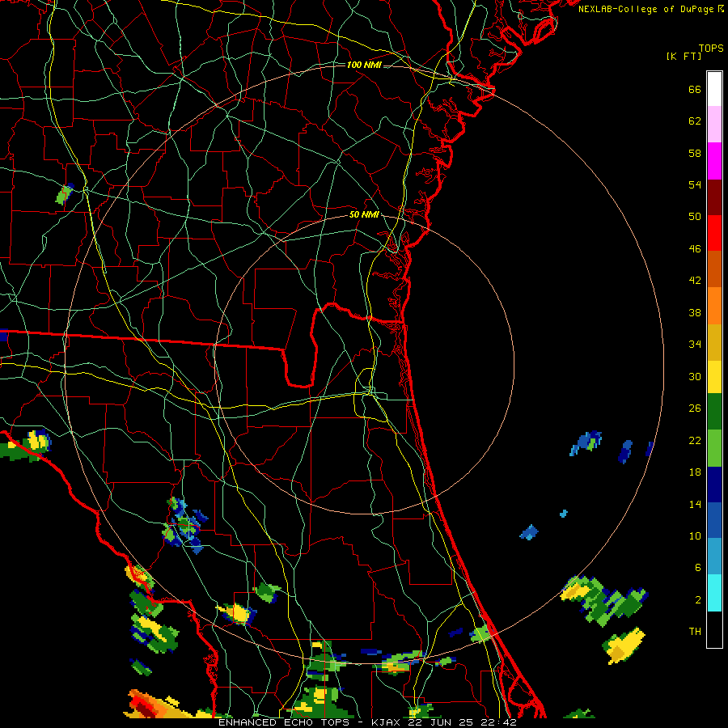
Task: Click the lone green echo in northwest Georgia area
Action: click(65, 194)
